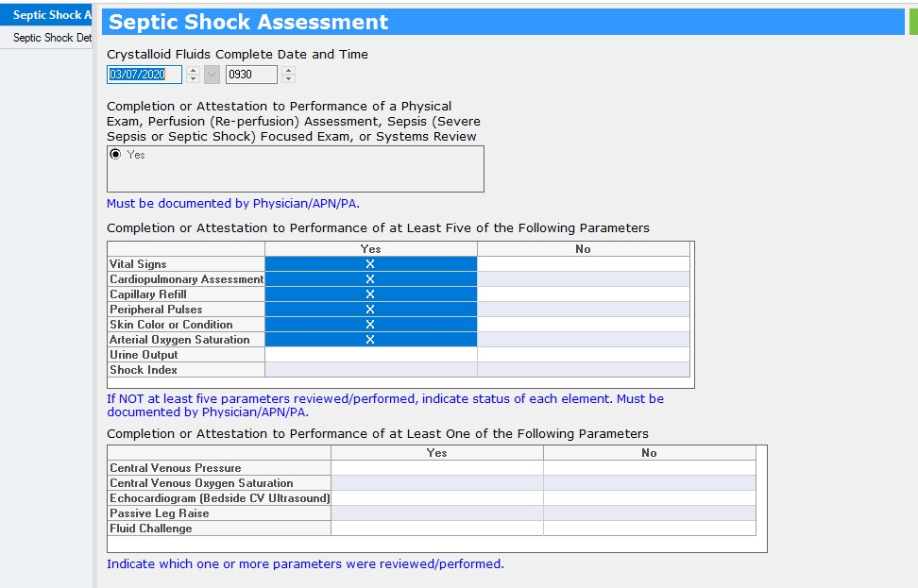Mark No for Shock Index
918x588 pixels.
point(584,370)
